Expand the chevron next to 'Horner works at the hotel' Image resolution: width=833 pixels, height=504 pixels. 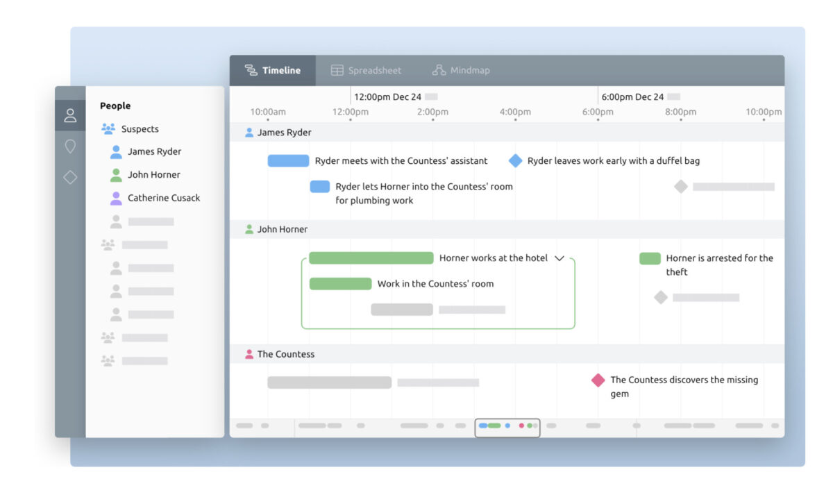[561, 258]
